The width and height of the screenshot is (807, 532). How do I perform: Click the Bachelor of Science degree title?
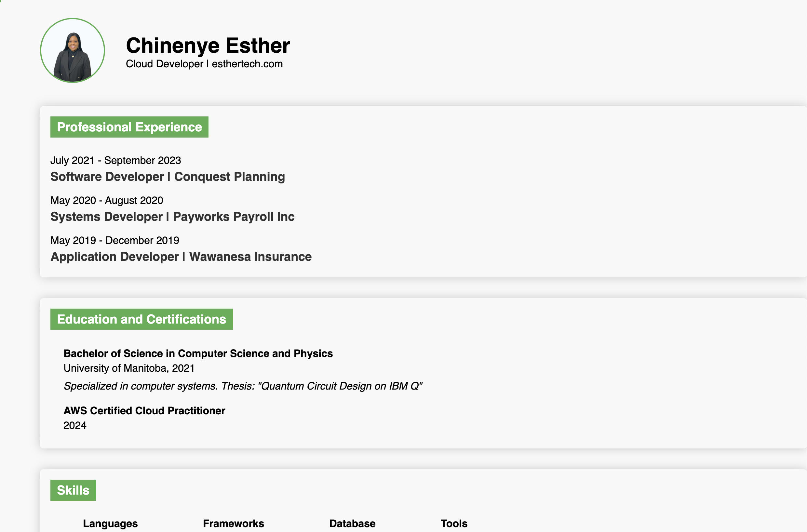(198, 353)
